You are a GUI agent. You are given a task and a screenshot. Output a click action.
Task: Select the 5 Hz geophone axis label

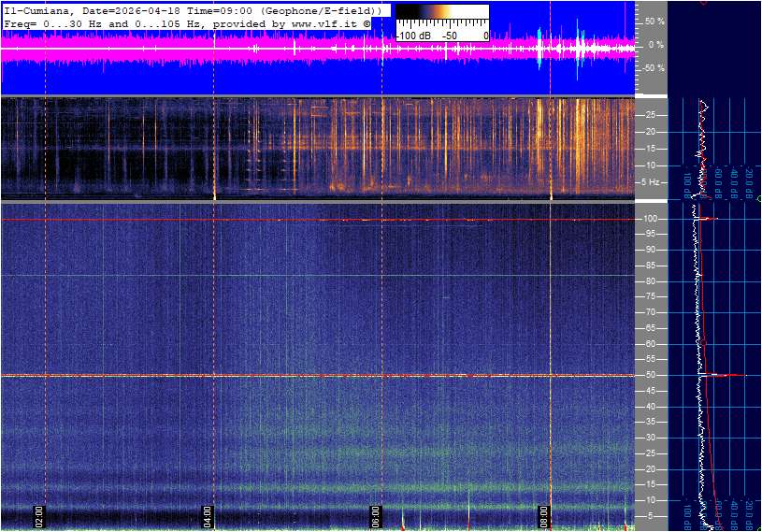click(654, 181)
